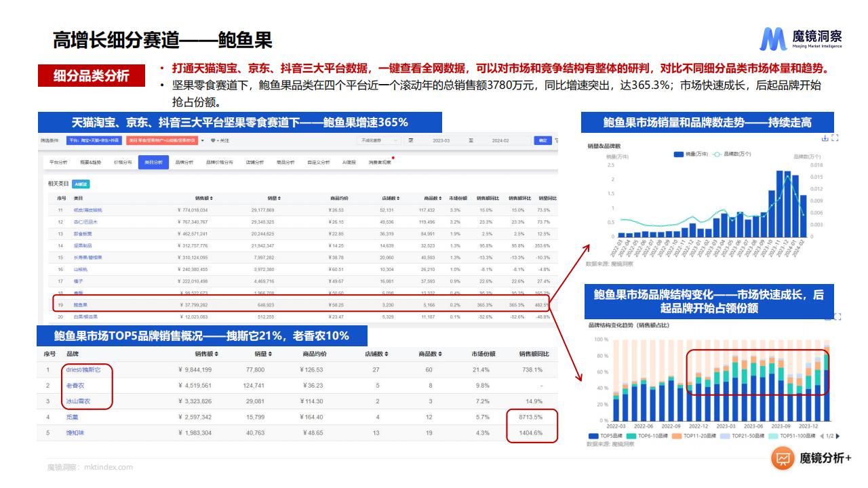Click the orange 魔镜分析+ icon
The width and height of the screenshot is (868, 488).
click(783, 459)
